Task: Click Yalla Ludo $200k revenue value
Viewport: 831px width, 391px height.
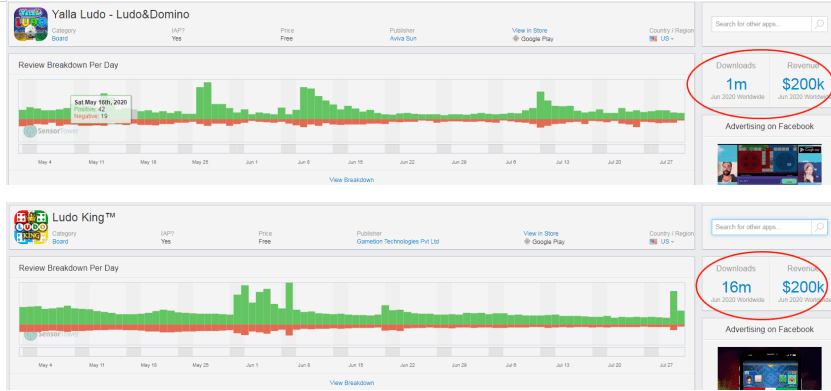Action: click(803, 84)
